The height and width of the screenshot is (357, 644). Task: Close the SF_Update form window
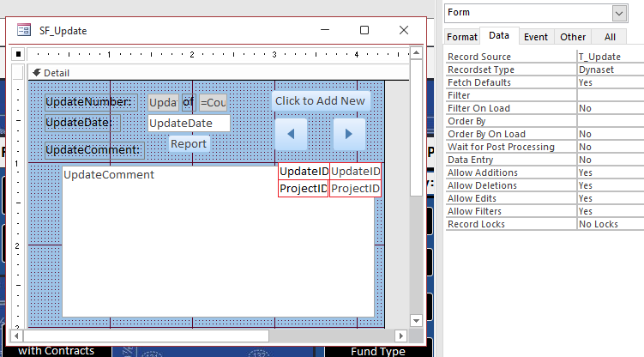click(404, 30)
